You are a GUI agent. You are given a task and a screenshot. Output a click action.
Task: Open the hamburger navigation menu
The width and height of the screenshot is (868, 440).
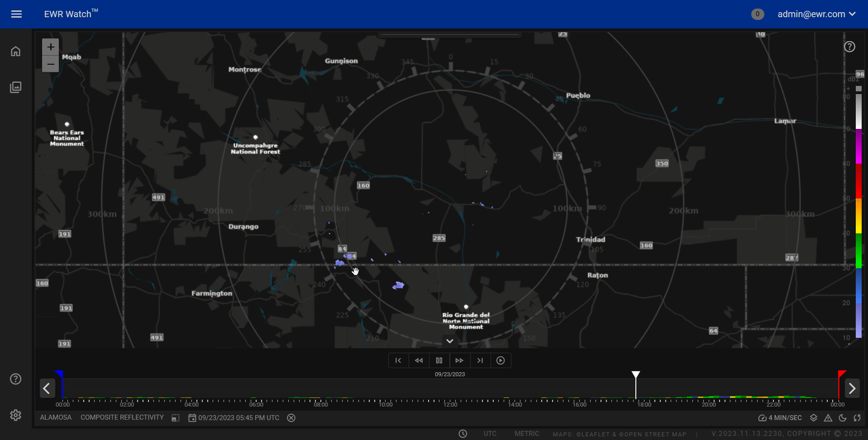pos(16,14)
